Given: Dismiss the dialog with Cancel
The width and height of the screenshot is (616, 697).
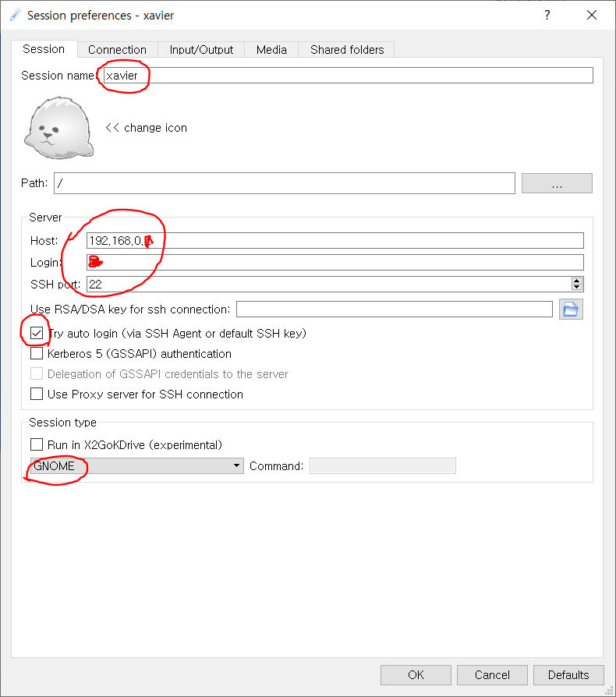Looking at the screenshot, I should pyautogui.click(x=492, y=674).
